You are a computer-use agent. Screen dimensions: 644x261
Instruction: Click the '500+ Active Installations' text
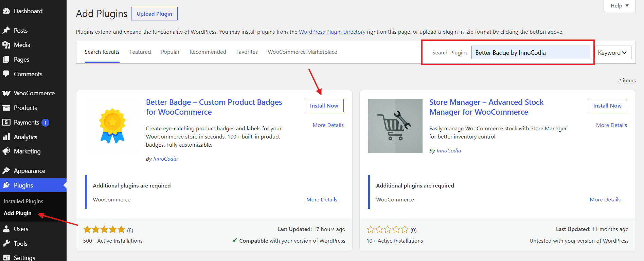pyautogui.click(x=113, y=241)
